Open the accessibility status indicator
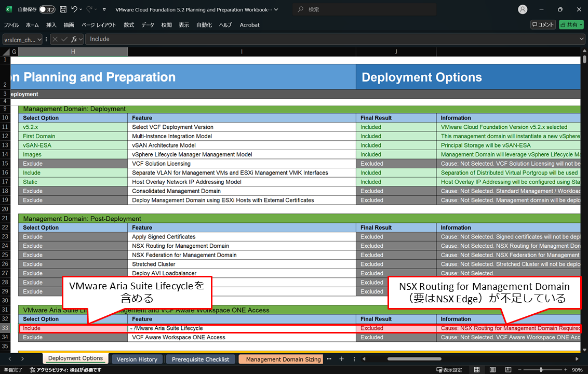Image resolution: width=588 pixels, height=374 pixels. [x=66, y=370]
